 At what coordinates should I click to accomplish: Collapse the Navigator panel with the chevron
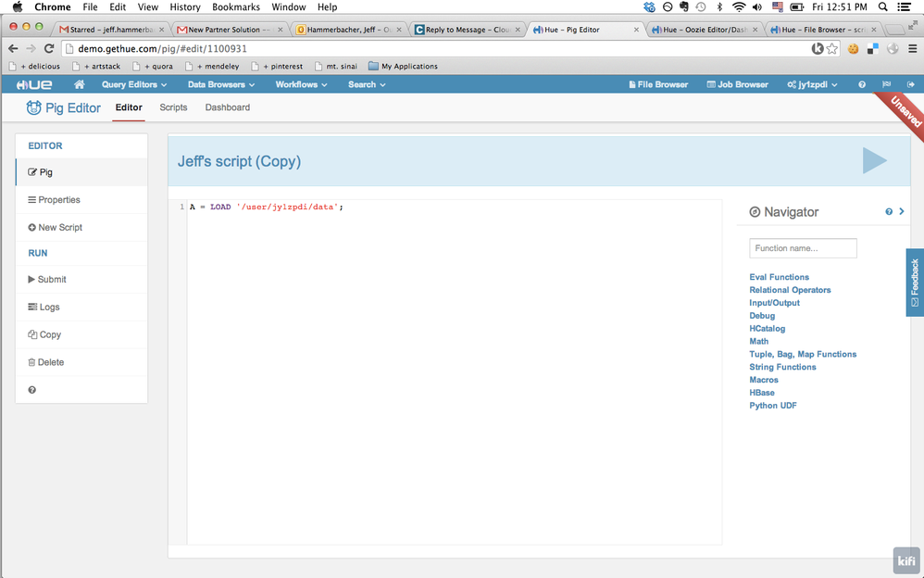tap(902, 211)
